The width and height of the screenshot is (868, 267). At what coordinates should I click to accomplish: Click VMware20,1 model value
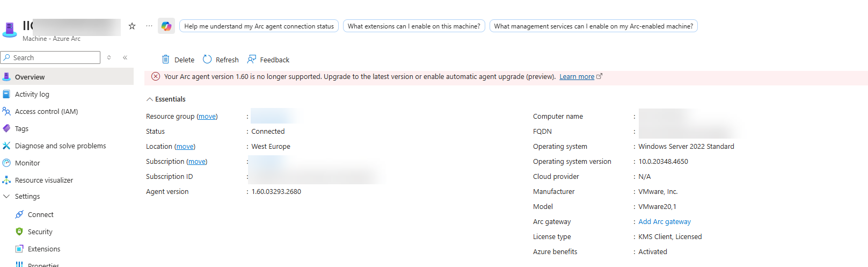658,206
